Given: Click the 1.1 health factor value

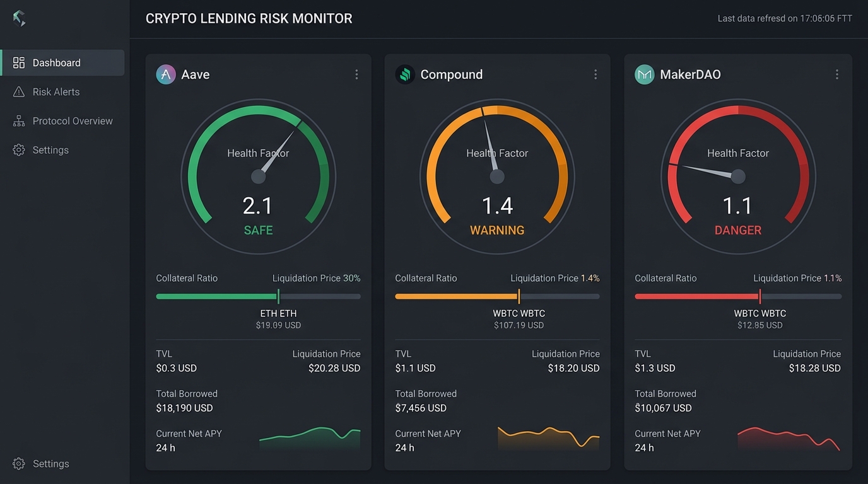Looking at the screenshot, I should 737,206.
